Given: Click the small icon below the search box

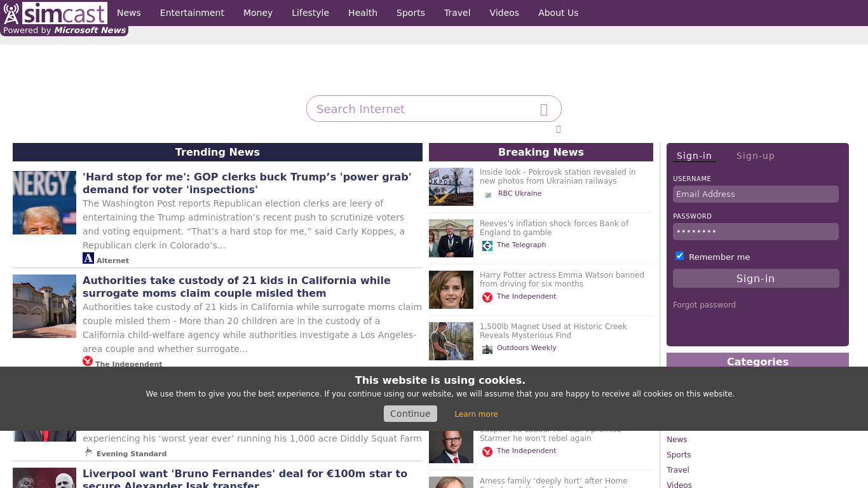Looking at the screenshot, I should 559,129.
